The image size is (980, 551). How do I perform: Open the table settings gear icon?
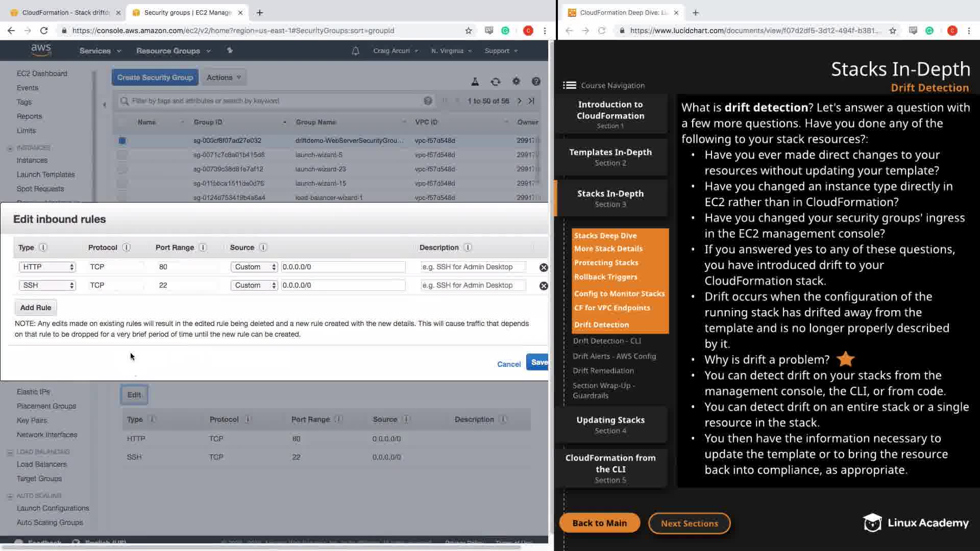516,82
